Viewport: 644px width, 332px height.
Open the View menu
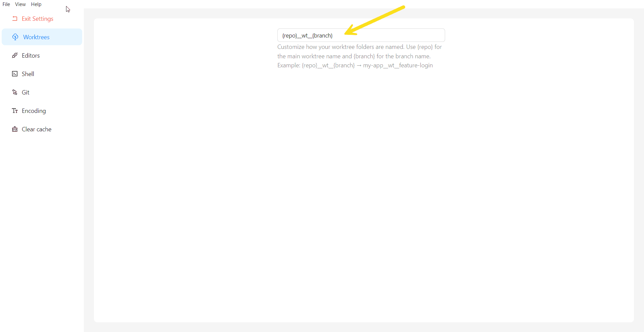20,4
